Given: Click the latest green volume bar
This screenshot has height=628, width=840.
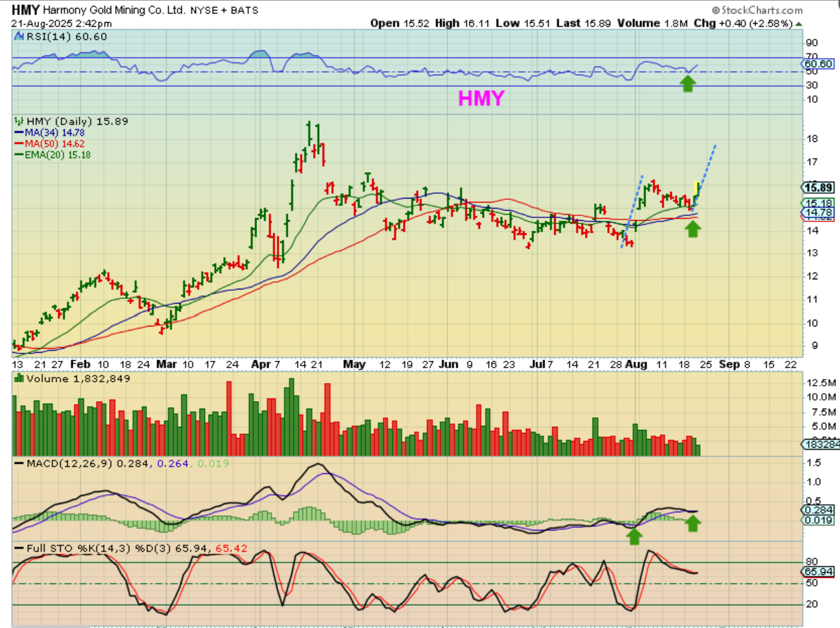Looking at the screenshot, I should (x=697, y=450).
